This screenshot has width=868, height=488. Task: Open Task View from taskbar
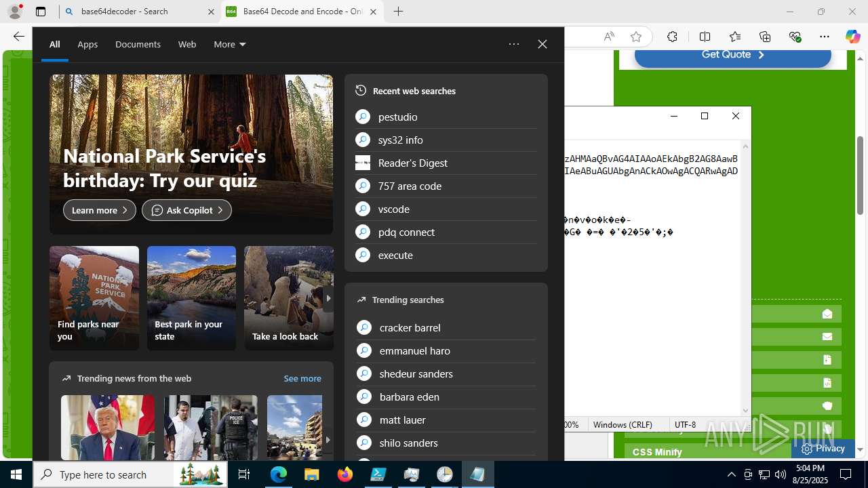click(x=244, y=474)
